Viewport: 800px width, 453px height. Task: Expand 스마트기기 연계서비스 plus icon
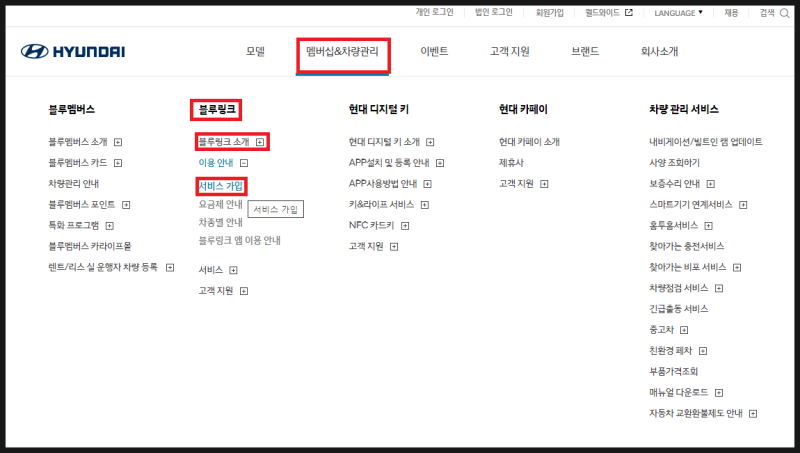[x=743, y=205]
